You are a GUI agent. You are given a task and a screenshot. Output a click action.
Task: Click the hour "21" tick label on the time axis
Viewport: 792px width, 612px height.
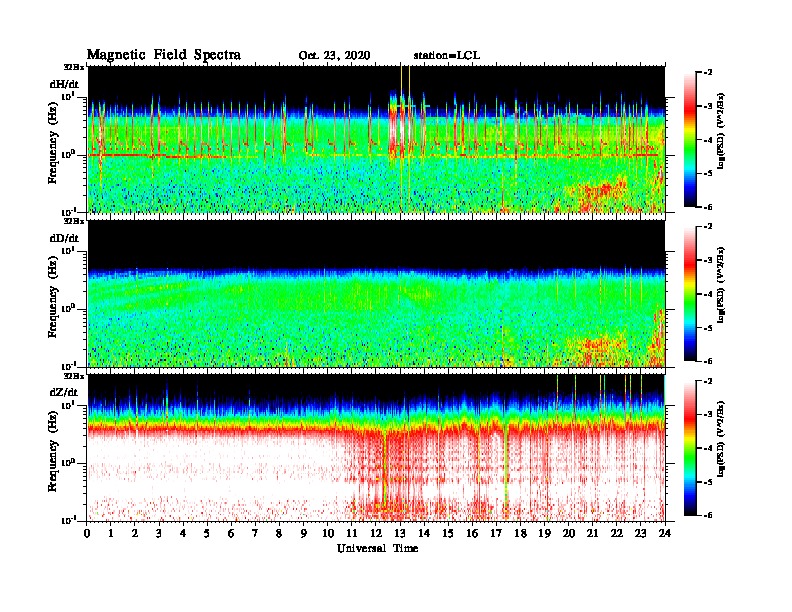(593, 533)
